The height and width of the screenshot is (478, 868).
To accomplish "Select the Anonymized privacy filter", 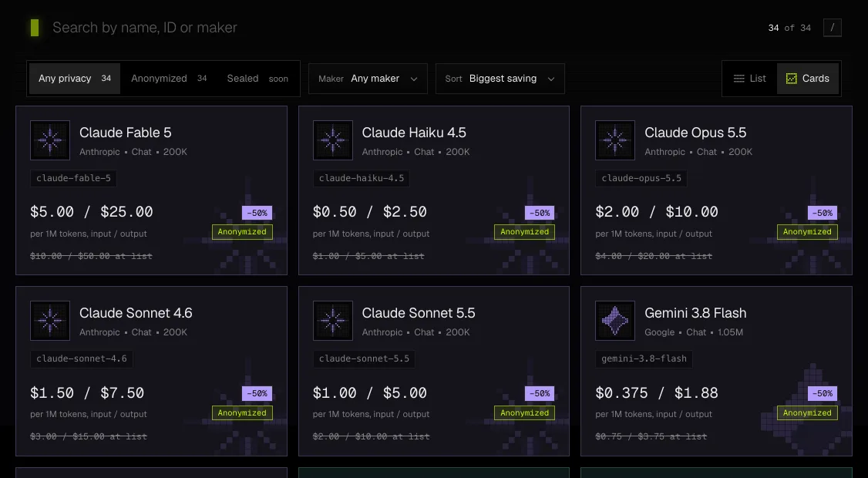I will tap(169, 79).
